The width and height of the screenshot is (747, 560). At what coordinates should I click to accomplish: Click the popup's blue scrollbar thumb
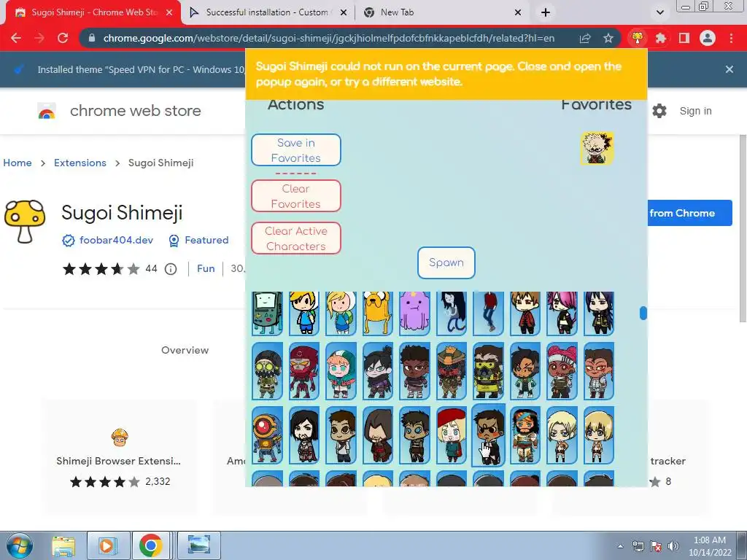[643, 313]
